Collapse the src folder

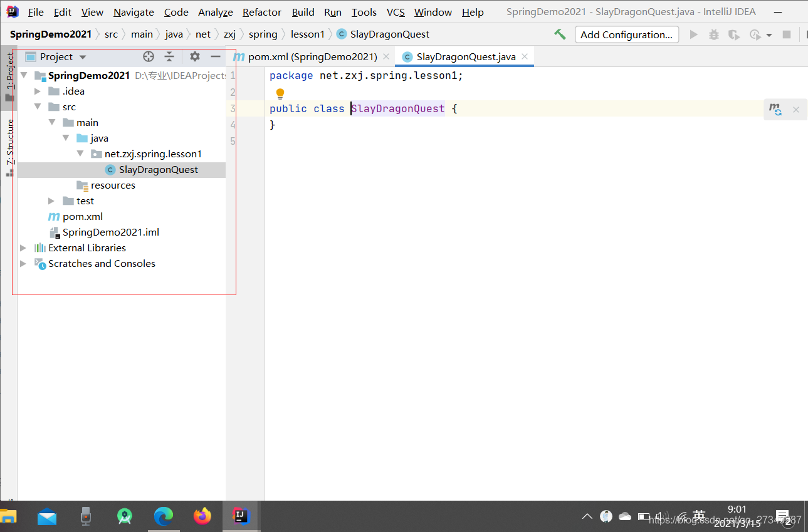(38, 107)
